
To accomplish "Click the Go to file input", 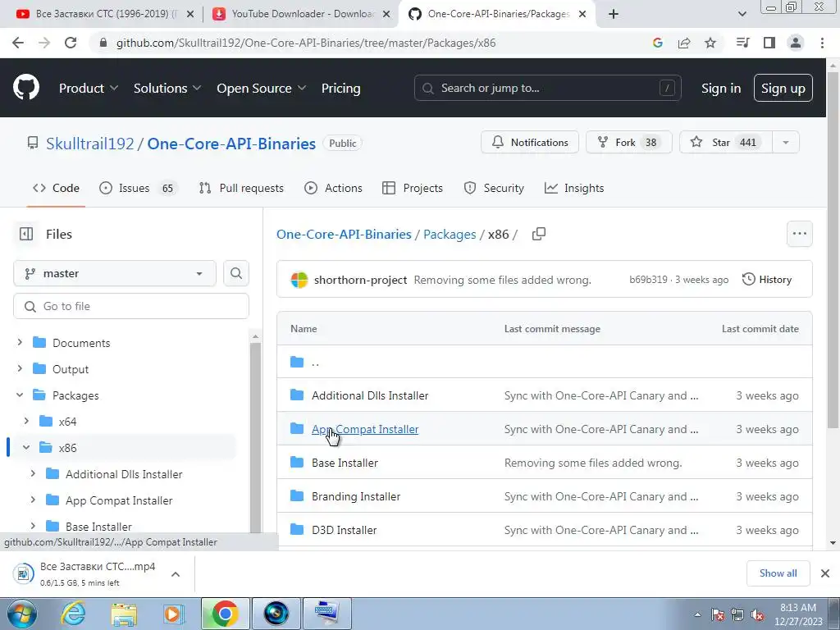I will pos(131,306).
